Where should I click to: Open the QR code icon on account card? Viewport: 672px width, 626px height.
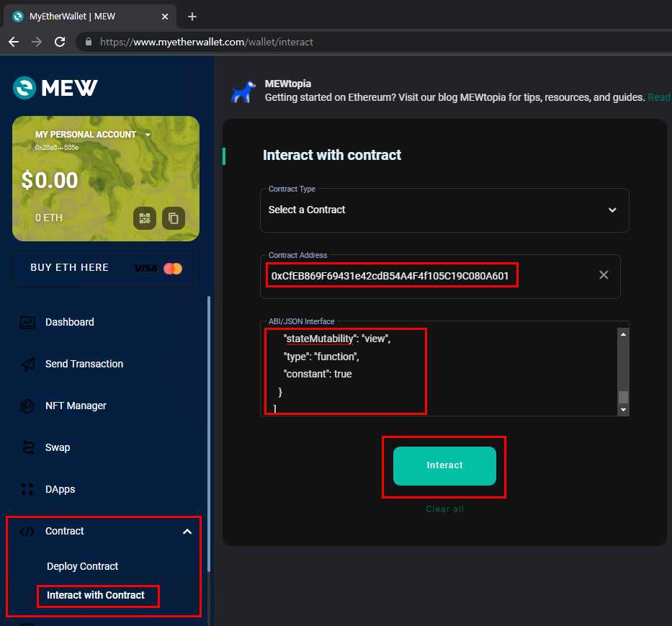coord(145,218)
